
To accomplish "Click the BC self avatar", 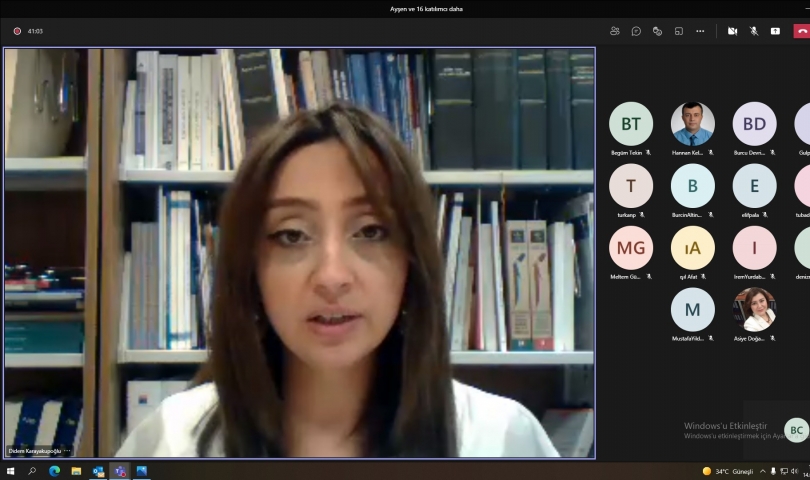I will tap(797, 430).
